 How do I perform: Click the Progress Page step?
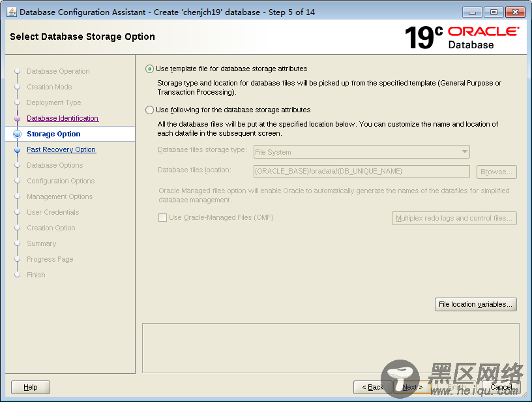(x=50, y=259)
